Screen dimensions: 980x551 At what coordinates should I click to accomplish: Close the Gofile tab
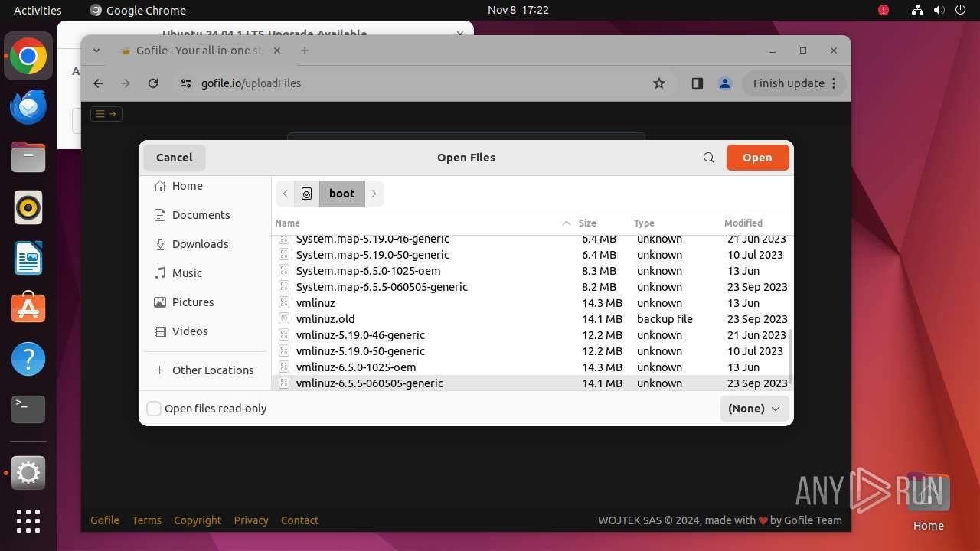click(x=277, y=51)
